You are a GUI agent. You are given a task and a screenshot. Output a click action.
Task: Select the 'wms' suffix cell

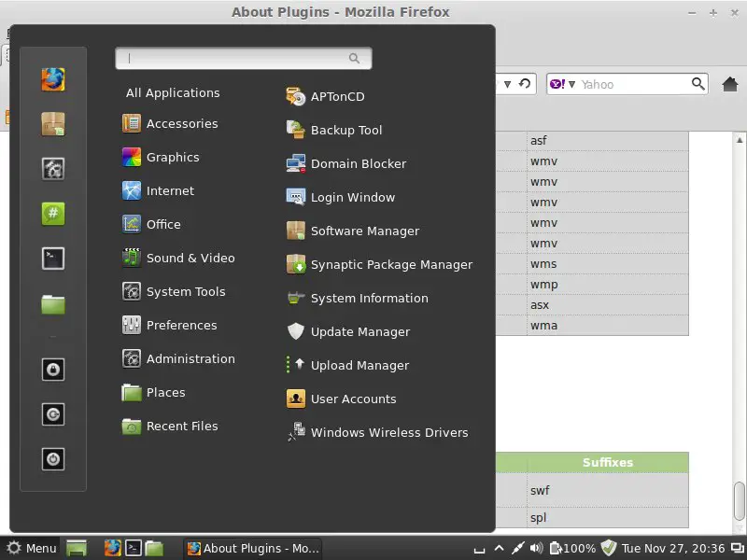[608, 264]
